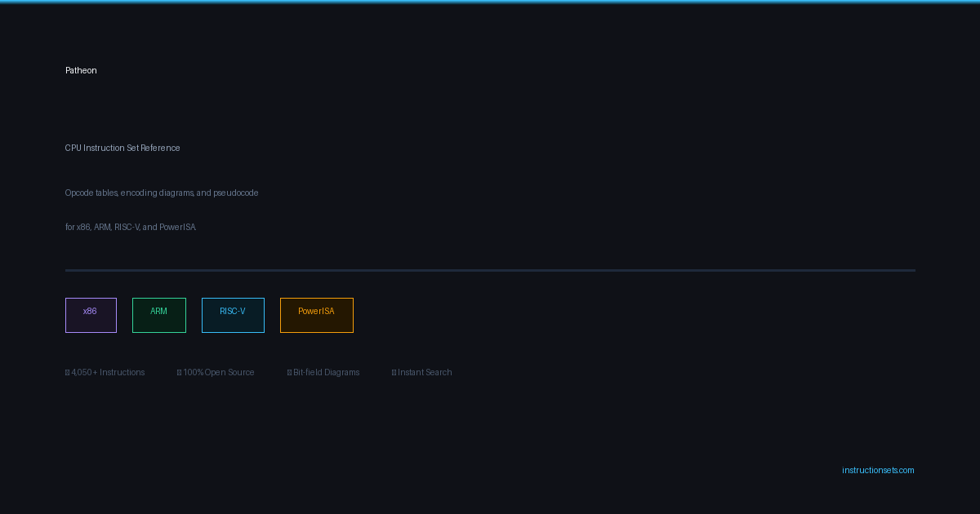The image size is (980, 514).
Task: Visit the instructionsets.com link
Action: tap(878, 471)
